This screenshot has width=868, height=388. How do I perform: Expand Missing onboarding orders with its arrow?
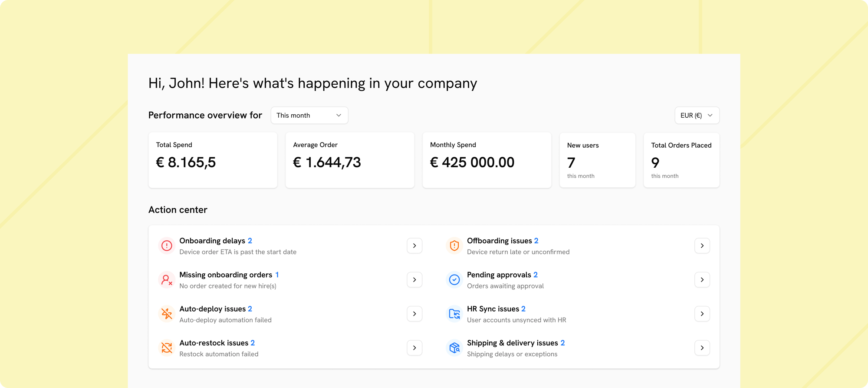414,280
